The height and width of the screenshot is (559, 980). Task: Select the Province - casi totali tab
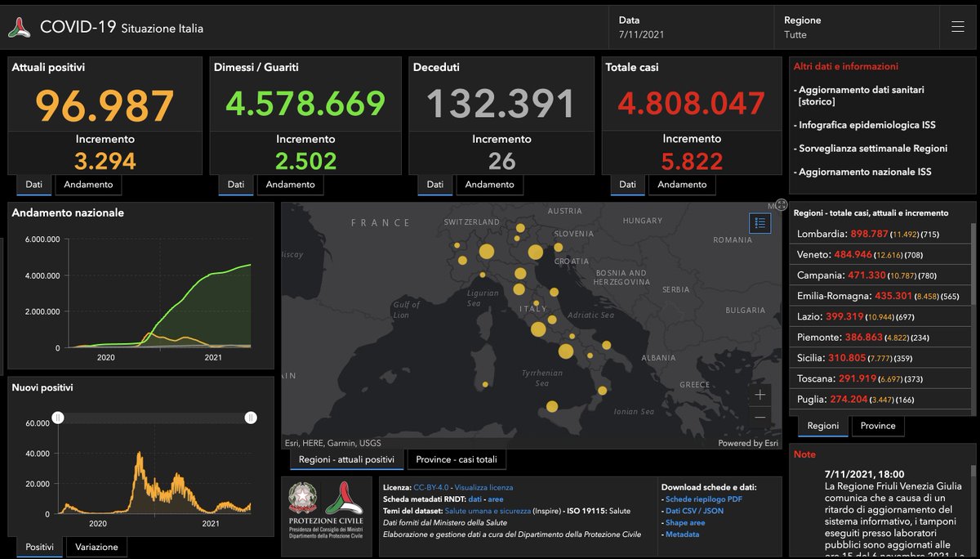click(456, 459)
